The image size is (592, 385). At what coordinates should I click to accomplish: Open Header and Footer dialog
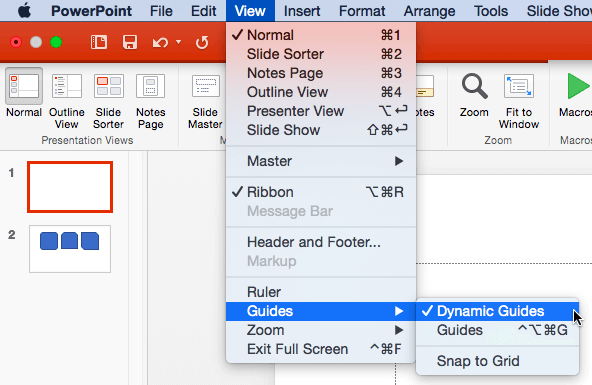tap(321, 242)
